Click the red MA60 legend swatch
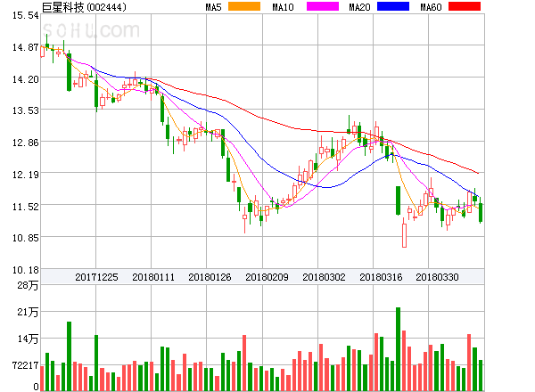 [x=465, y=6]
